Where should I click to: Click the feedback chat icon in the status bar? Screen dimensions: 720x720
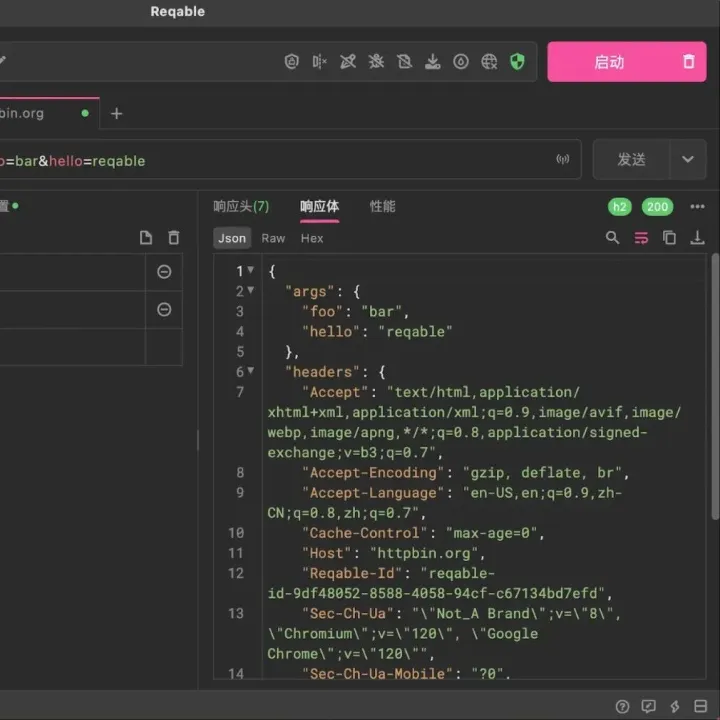[x=648, y=706]
